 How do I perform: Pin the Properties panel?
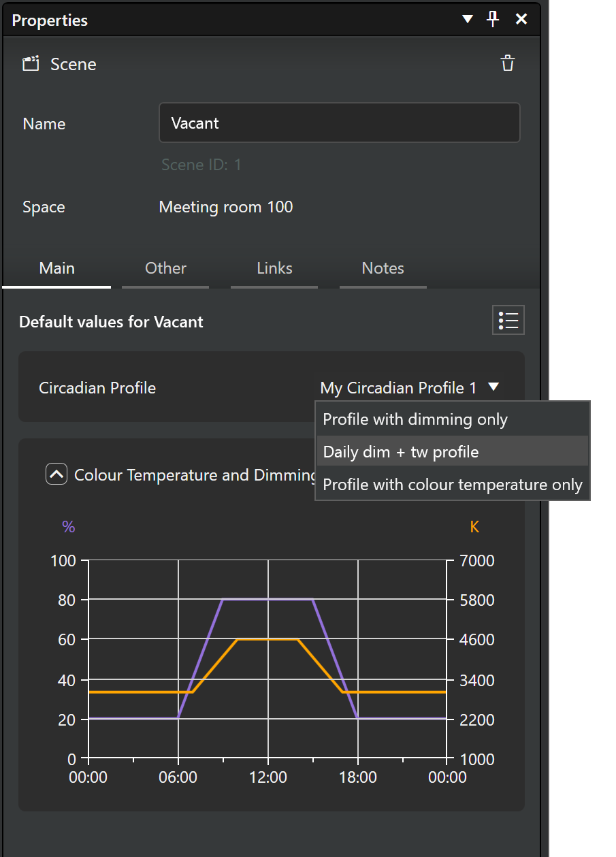[493, 19]
